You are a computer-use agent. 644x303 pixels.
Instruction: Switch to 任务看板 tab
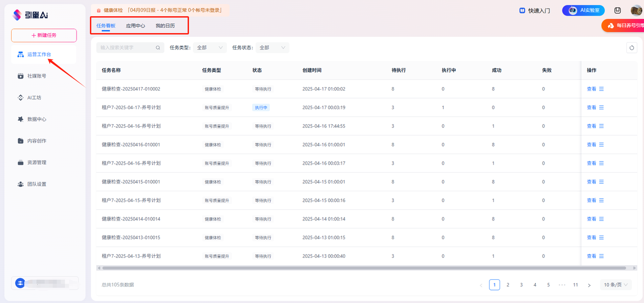[x=106, y=26]
